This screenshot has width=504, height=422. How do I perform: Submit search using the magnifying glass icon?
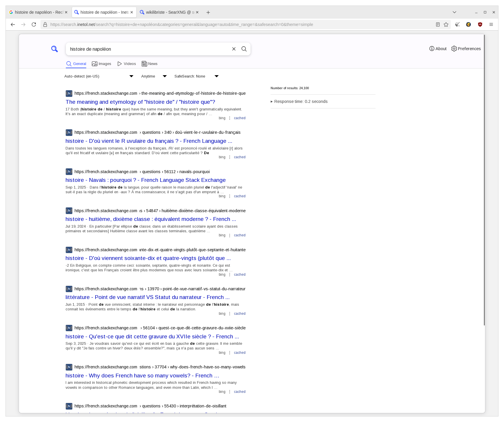tap(244, 49)
